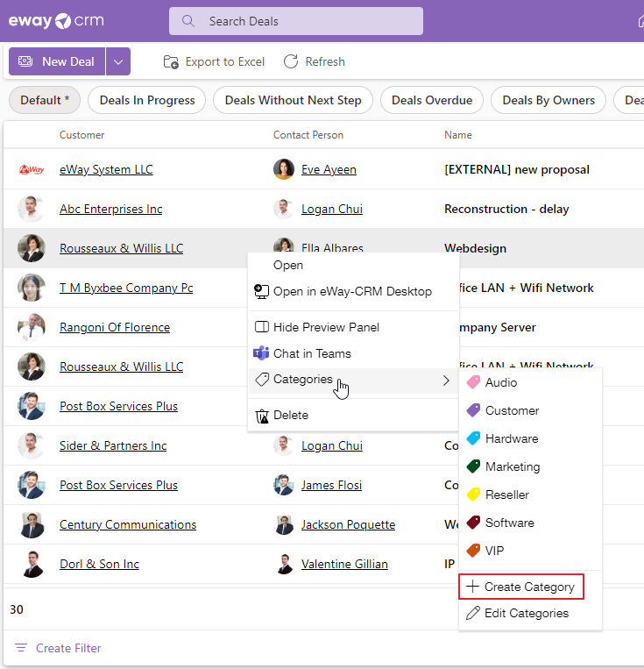Screen dimensions: 644x669
Task: Open Eve Ayeen contact link
Action: click(329, 169)
